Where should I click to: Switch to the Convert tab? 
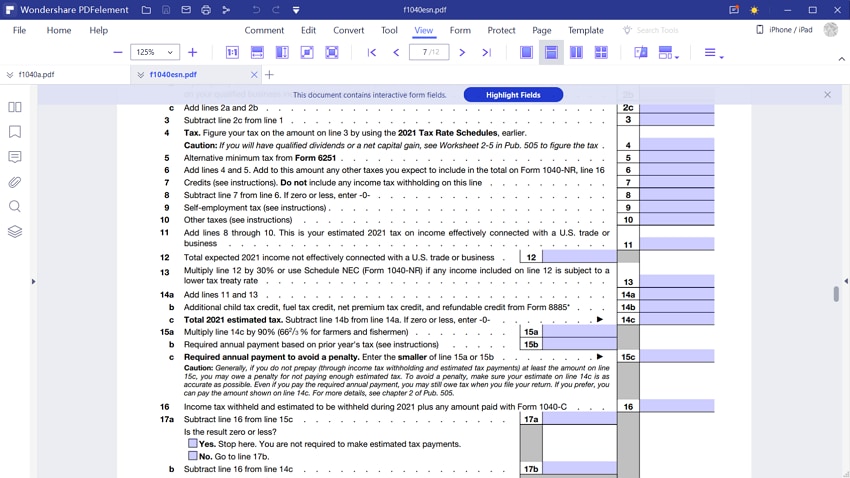(x=349, y=30)
